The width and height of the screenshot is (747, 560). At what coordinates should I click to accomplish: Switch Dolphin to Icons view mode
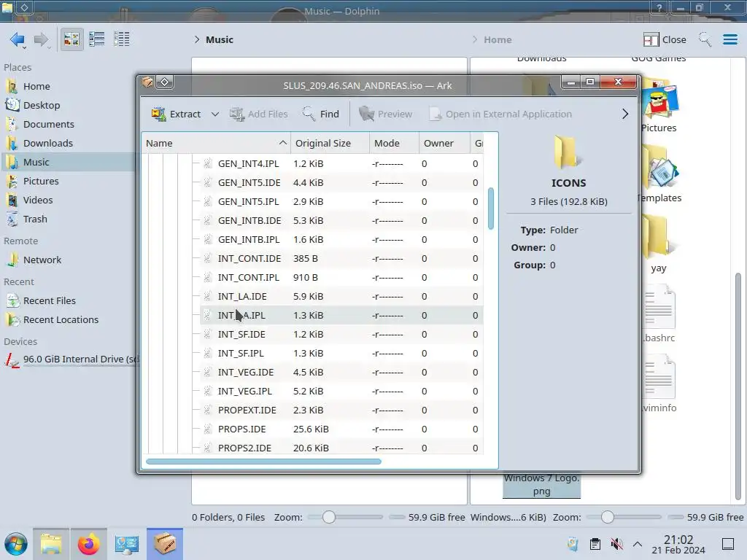(x=71, y=39)
